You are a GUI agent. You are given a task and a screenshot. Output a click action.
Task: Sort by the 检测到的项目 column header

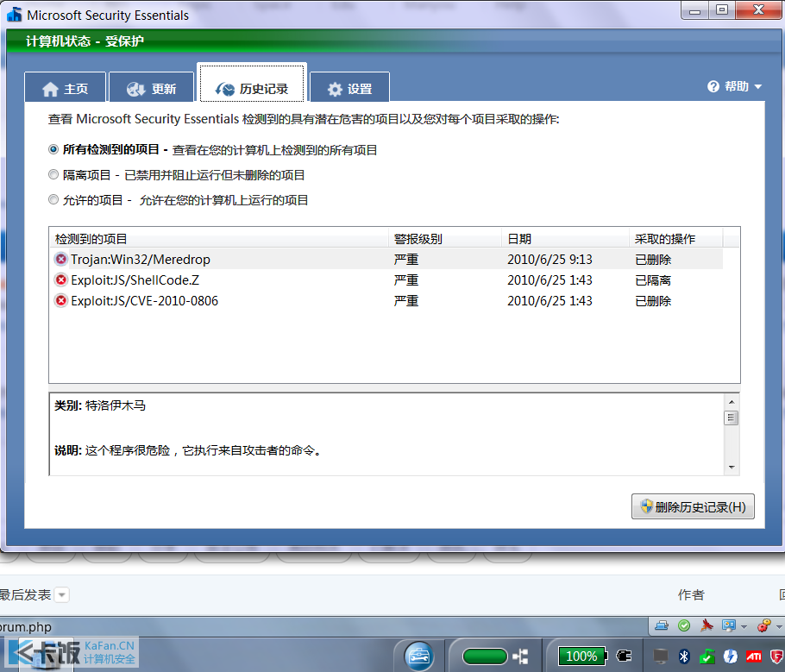[x=219, y=238]
